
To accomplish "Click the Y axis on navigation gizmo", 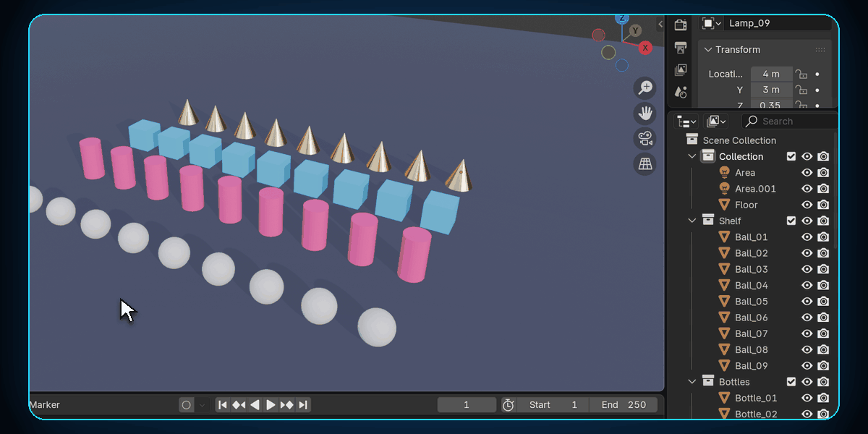I will pyautogui.click(x=636, y=30).
